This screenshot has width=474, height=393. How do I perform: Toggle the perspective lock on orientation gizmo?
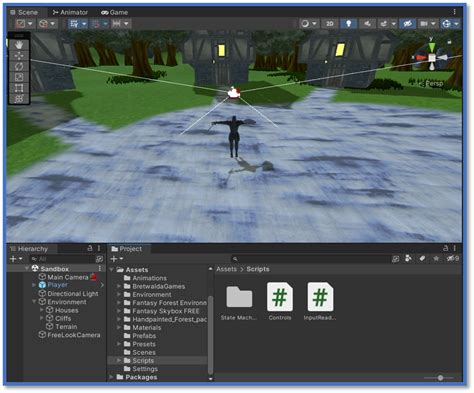(x=449, y=42)
